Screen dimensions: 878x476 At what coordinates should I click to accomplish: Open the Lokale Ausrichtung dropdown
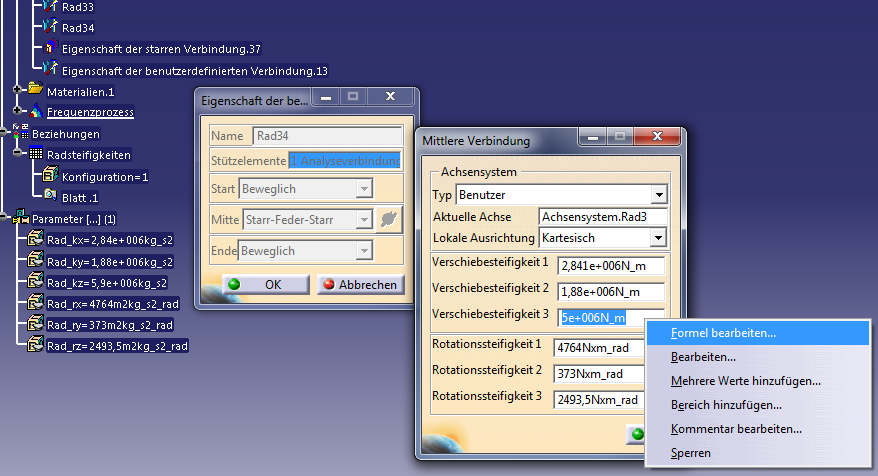point(658,238)
